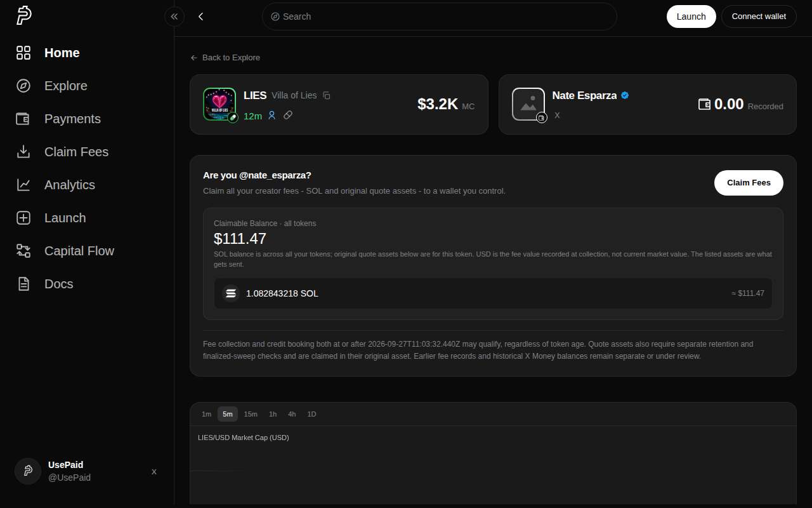812x508 pixels.
Task: Click the Docs document icon
Action: tap(23, 284)
